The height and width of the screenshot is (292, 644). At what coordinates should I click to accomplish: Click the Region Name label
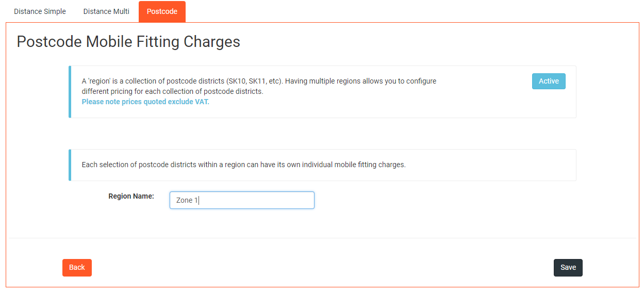(x=131, y=196)
